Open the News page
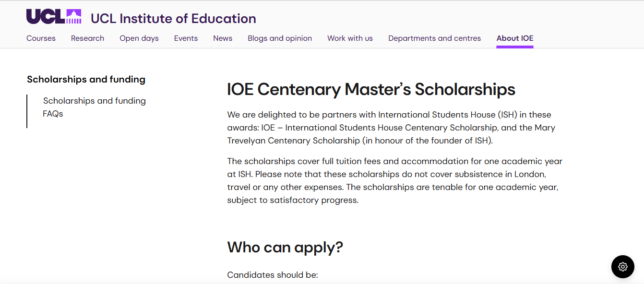The image size is (644, 284). [x=223, y=38]
